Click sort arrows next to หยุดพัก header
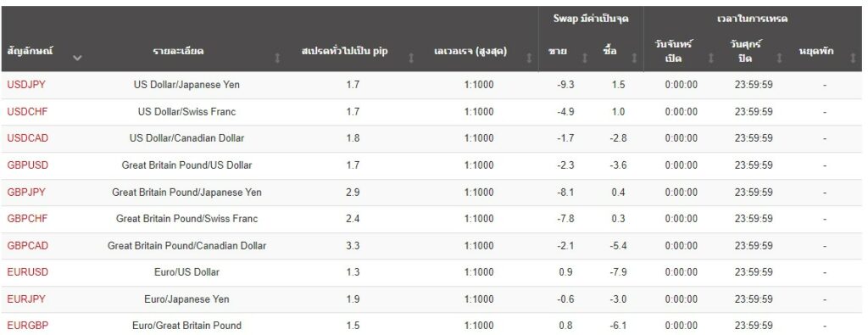Image resolution: width=868 pixels, height=335 pixels. click(853, 57)
